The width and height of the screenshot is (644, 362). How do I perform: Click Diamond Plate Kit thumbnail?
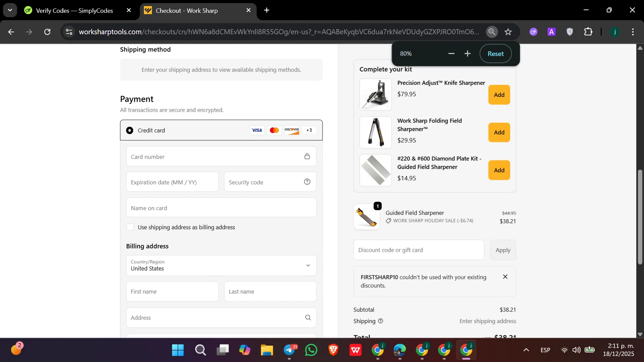tap(376, 170)
